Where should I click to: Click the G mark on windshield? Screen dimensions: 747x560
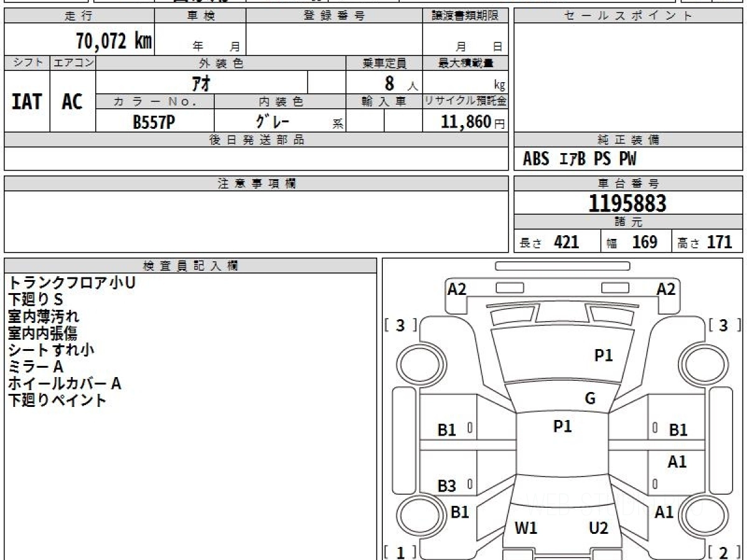(x=590, y=399)
